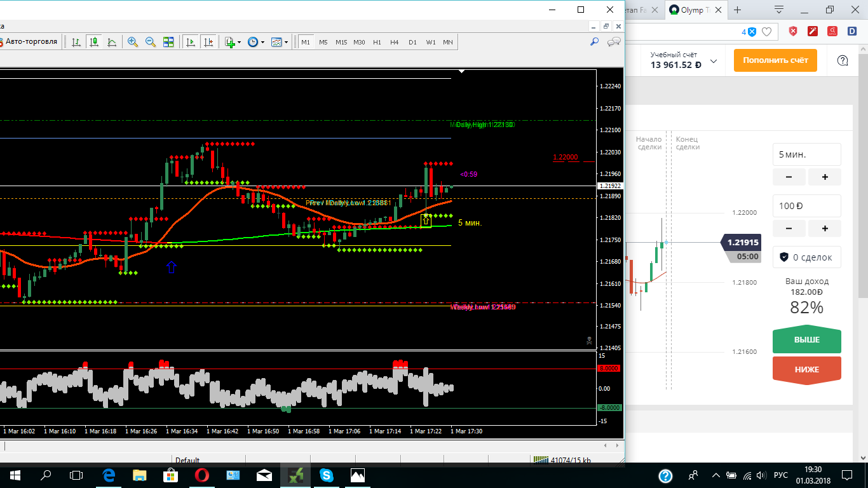Decrease trade amount with minus button

pyautogui.click(x=789, y=228)
